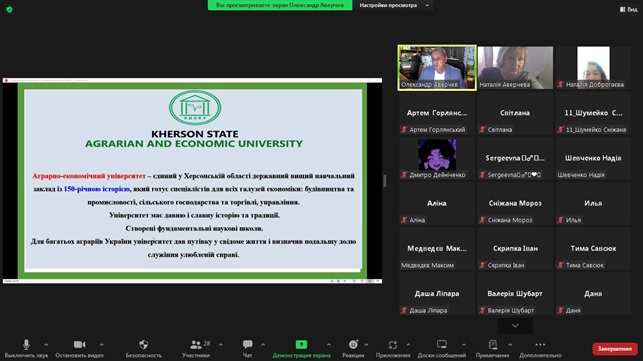Open Примечания notes

(x=493, y=348)
